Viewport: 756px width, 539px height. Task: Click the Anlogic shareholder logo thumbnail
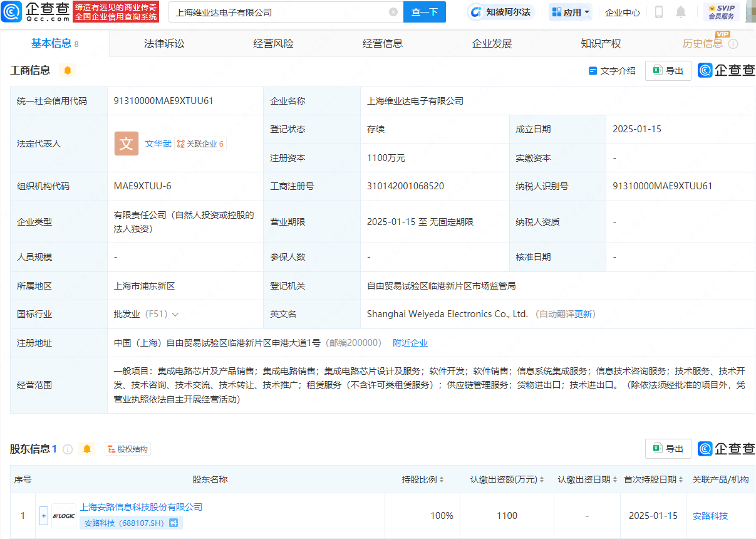tap(64, 516)
